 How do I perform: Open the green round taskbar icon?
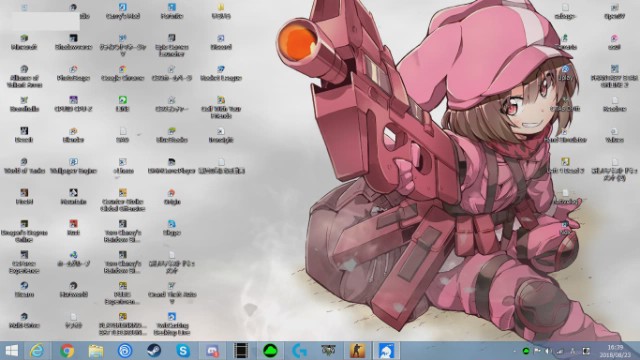pyautogui.click(x=270, y=351)
